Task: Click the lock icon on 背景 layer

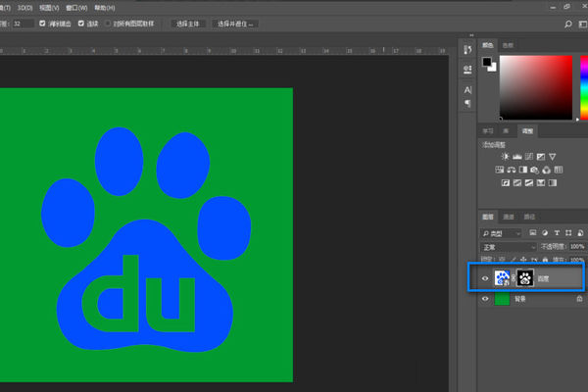Action: click(579, 299)
